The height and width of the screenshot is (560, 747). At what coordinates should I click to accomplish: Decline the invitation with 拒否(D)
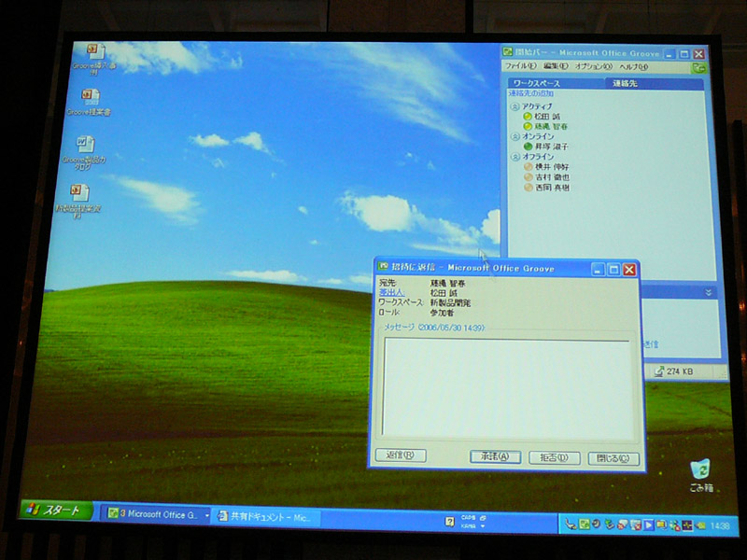click(554, 457)
